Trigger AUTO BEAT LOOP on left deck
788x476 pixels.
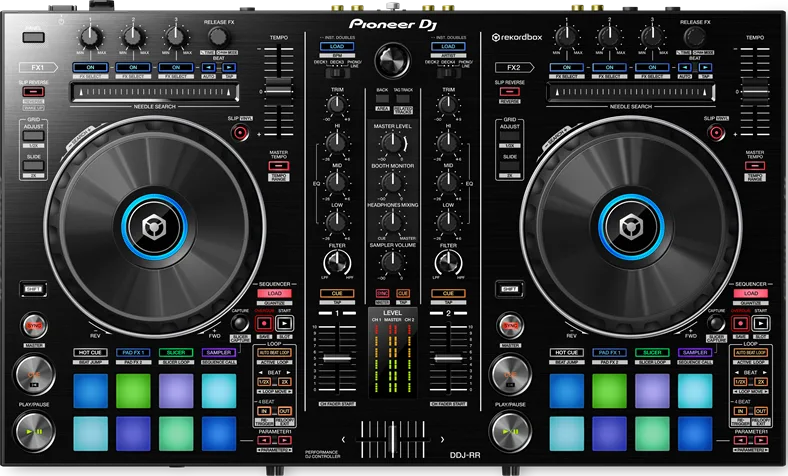274,353
